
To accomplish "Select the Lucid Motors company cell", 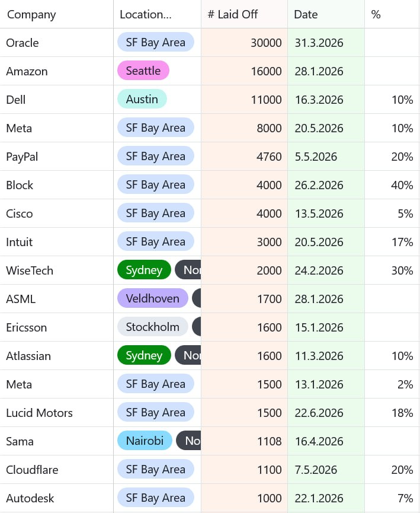I will [x=56, y=413].
